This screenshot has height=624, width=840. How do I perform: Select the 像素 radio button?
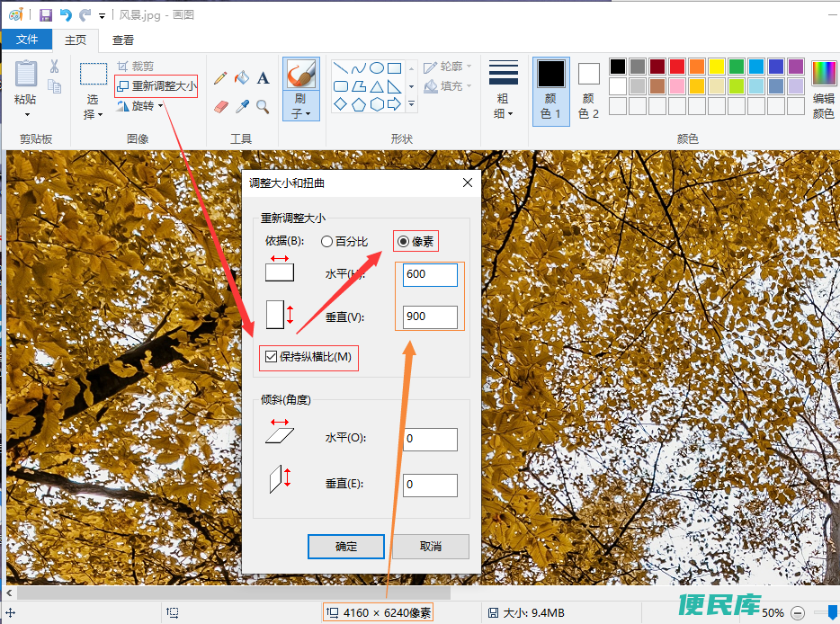pyautogui.click(x=416, y=242)
